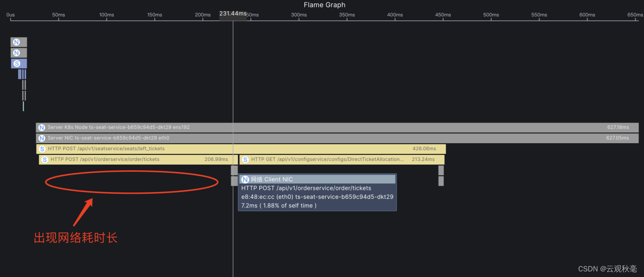Click the 206.99ms duration label

pos(216,159)
